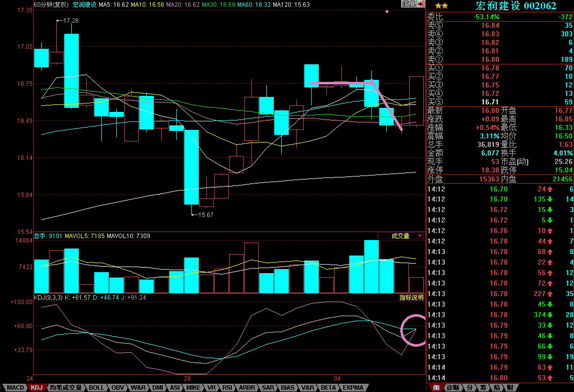Click the pink dot marker near the chart top
The height and width of the screenshot is (392, 574).
[387, 11]
